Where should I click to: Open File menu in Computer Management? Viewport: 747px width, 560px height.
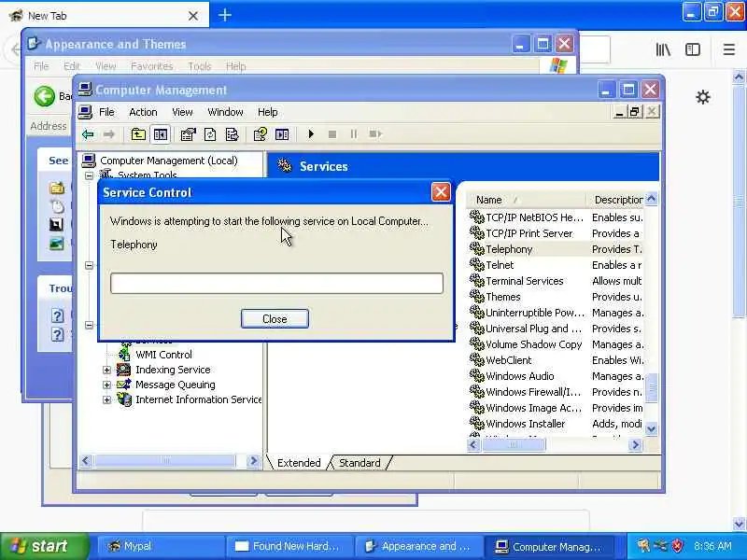coord(106,112)
